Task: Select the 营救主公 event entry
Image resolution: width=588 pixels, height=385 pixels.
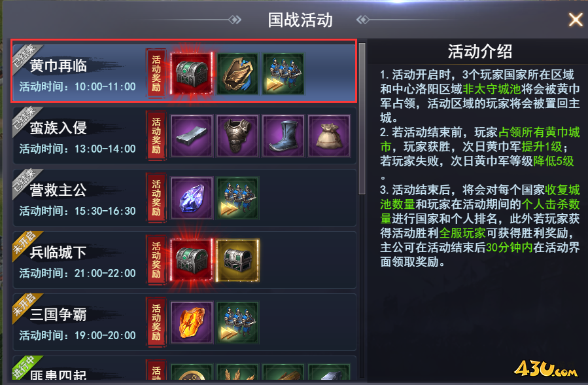Action: pos(184,198)
